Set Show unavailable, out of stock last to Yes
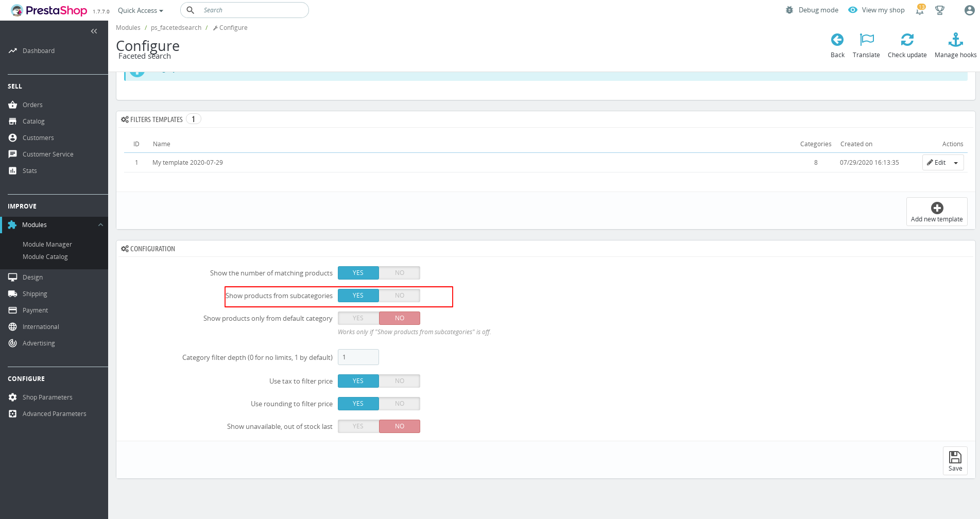This screenshot has height=519, width=980. click(x=358, y=426)
